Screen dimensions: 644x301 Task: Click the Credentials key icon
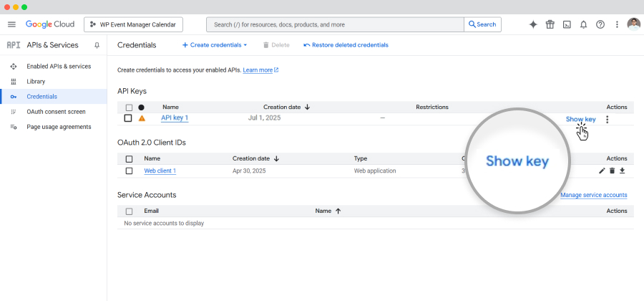pyautogui.click(x=14, y=97)
